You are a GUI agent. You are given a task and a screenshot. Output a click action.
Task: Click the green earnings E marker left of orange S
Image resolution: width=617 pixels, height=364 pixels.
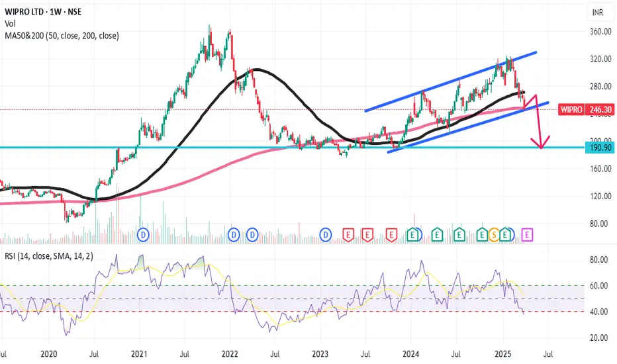482,236
